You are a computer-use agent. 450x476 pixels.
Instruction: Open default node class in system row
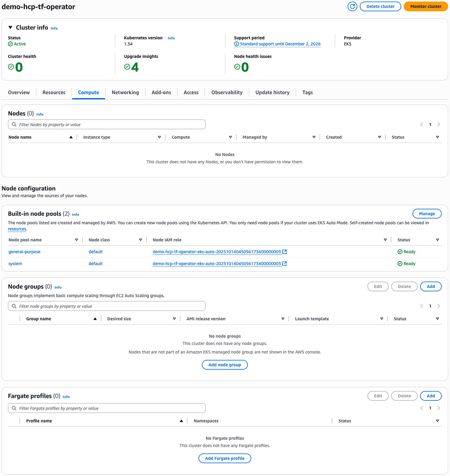click(x=96, y=264)
